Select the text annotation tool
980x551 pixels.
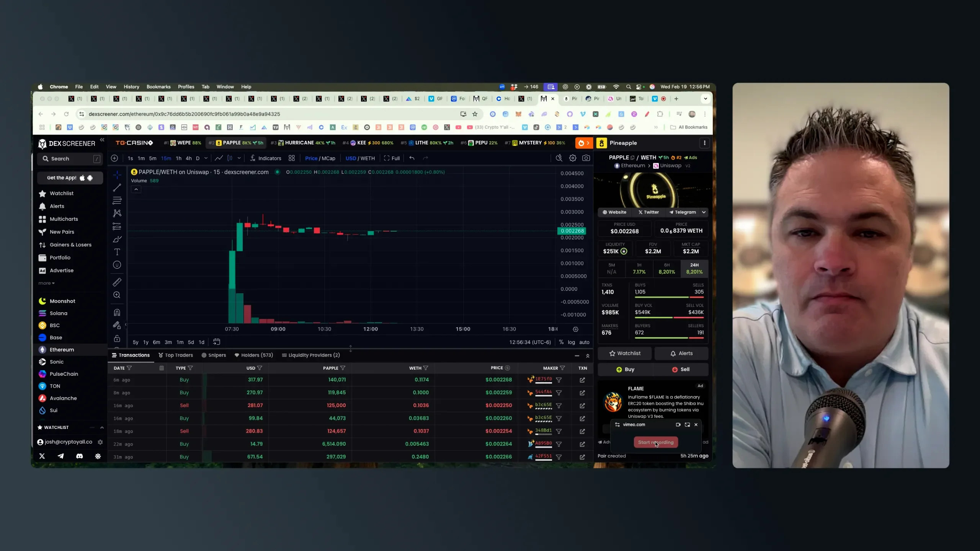click(117, 252)
